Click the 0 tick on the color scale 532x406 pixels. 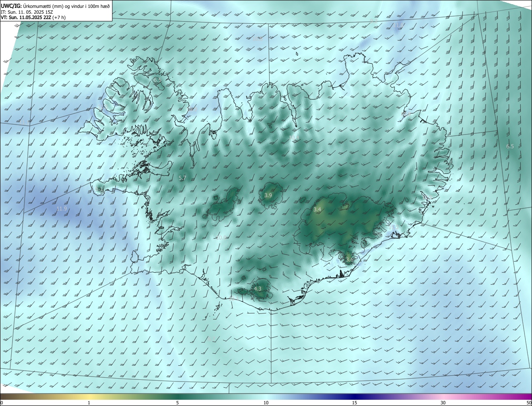2,403
